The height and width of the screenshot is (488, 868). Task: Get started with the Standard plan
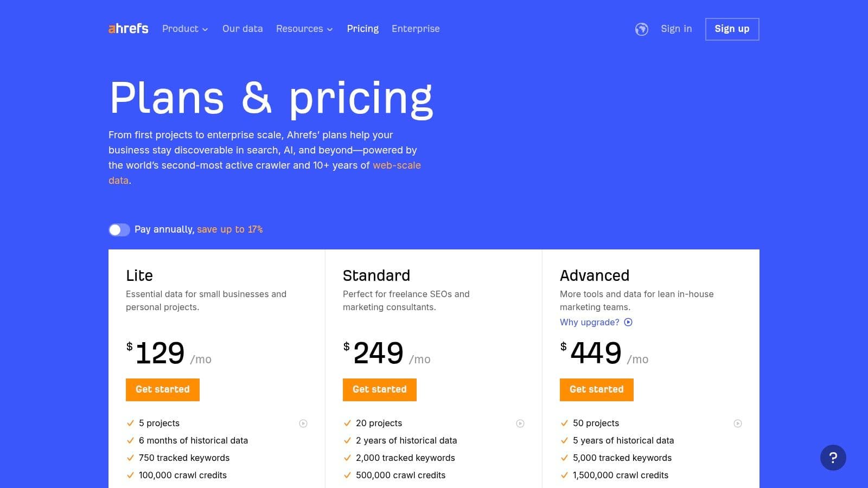coord(379,389)
